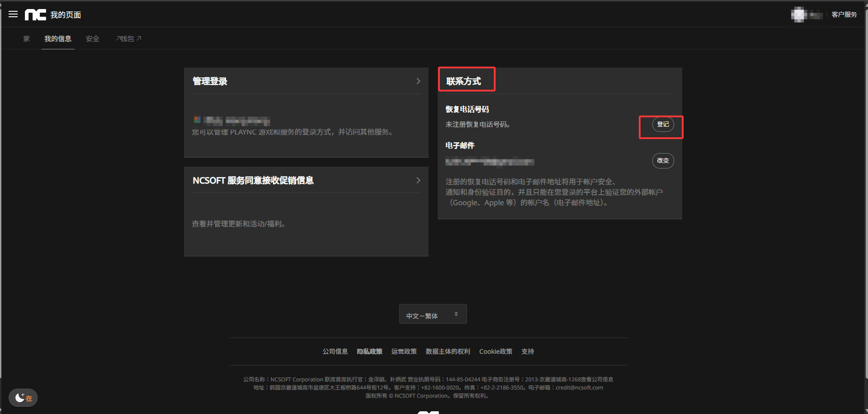Open the 隐私政策 footer link

(x=369, y=351)
